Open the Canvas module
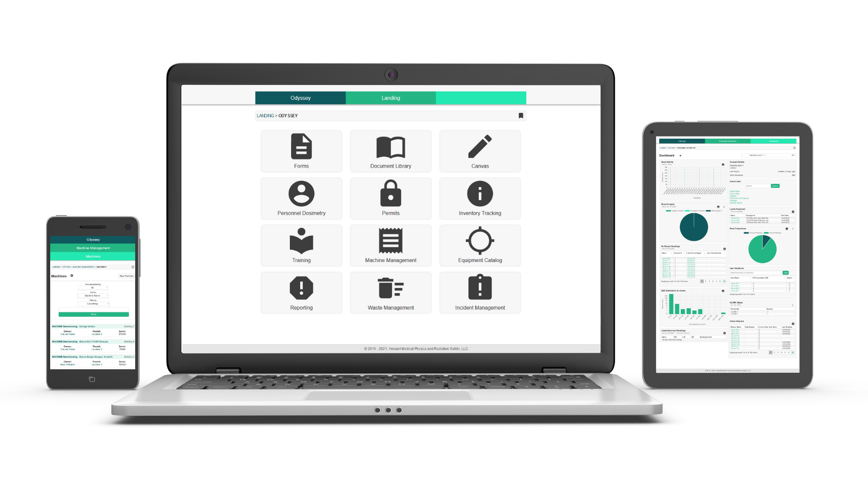Image resolution: width=868 pixels, height=488 pixels. point(481,151)
